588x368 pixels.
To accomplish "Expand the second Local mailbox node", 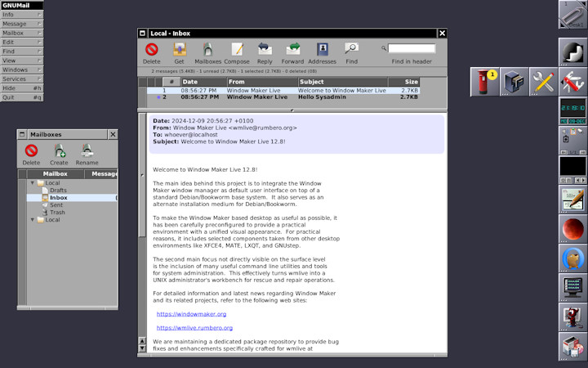I will [33, 220].
